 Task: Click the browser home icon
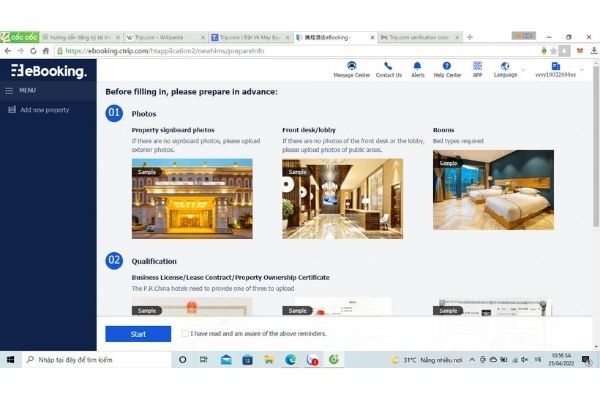[x=46, y=51]
